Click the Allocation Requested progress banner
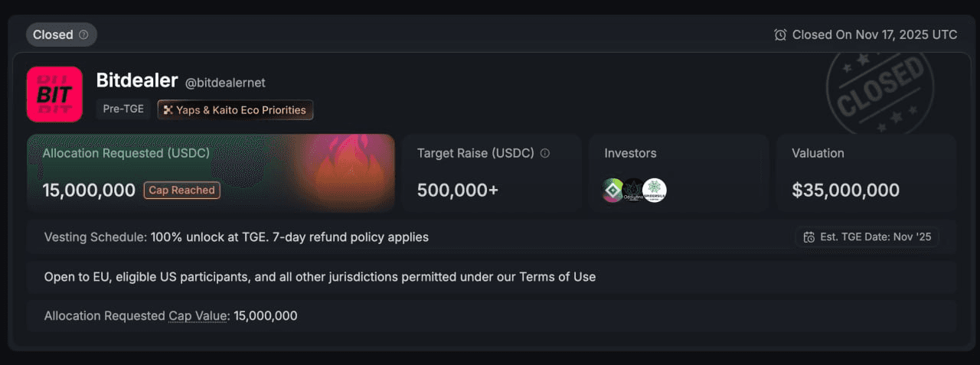 pos(211,173)
